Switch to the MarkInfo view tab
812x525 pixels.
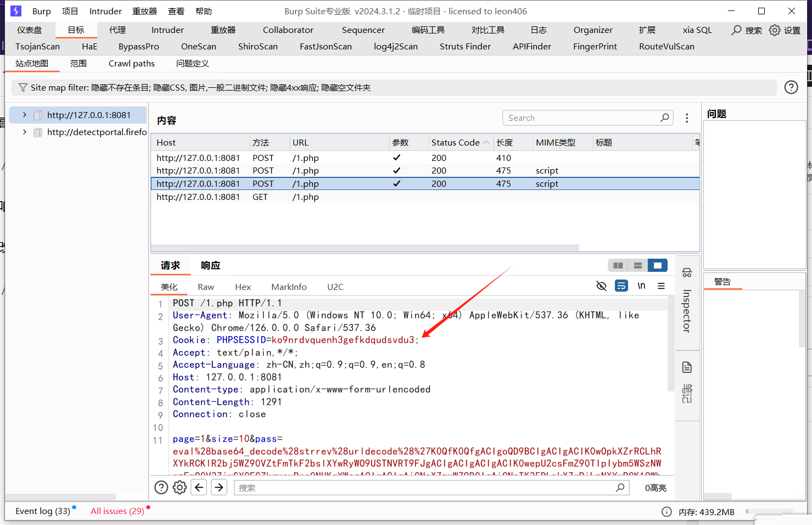(289, 287)
